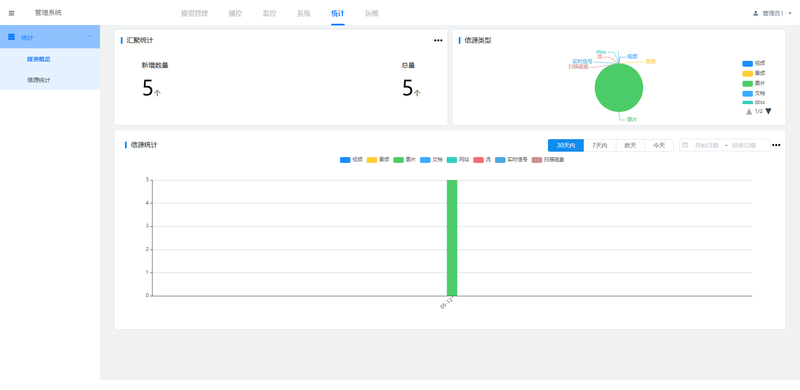Go to next pie legend page

point(768,111)
